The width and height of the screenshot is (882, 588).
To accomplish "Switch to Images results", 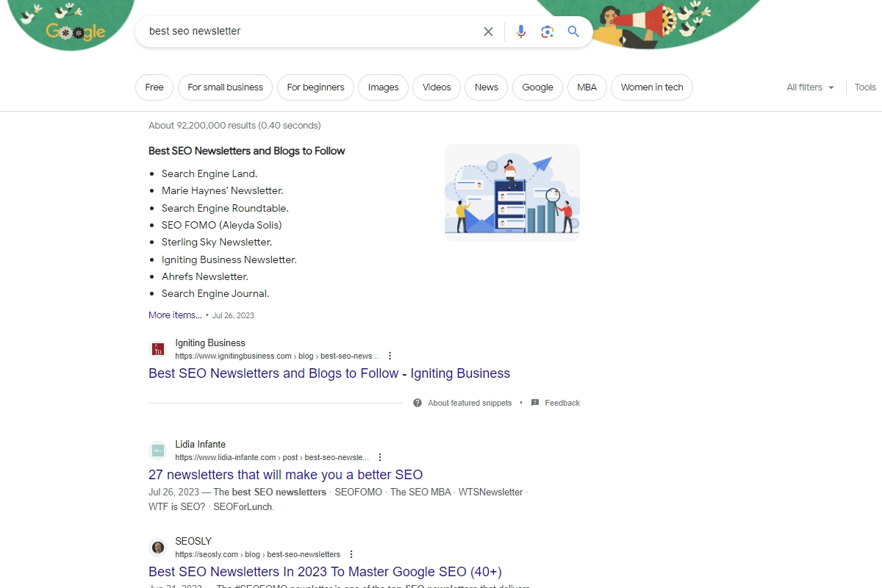I will point(383,87).
